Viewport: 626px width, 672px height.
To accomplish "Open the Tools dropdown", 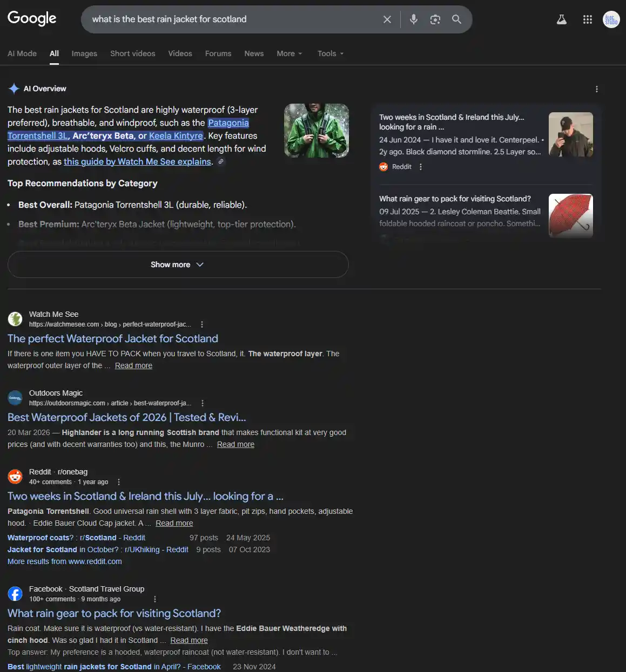I will 330,53.
